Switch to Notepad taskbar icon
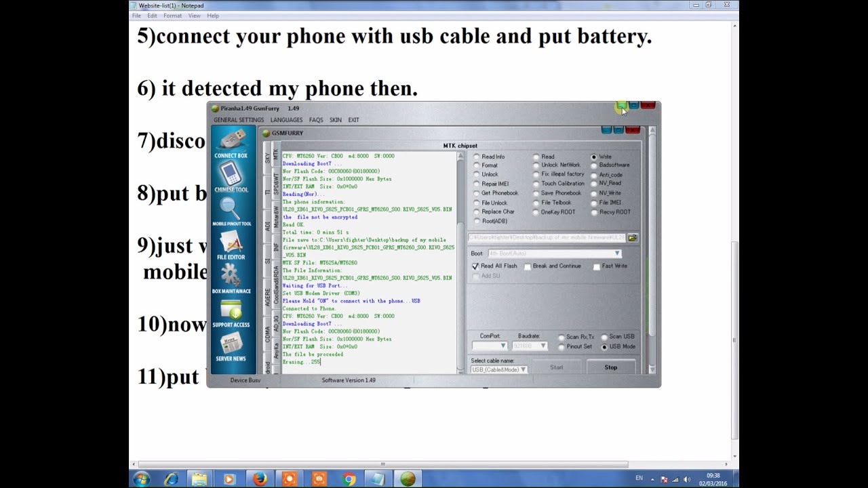This screenshot has width=868, height=488. click(378, 479)
